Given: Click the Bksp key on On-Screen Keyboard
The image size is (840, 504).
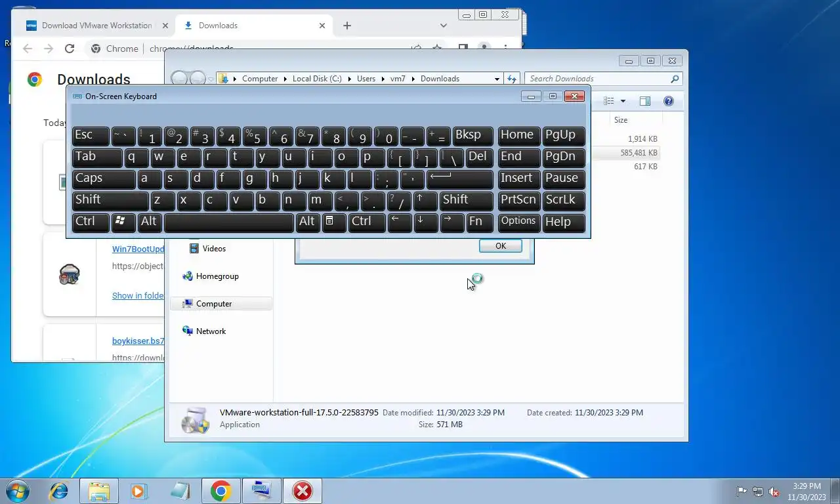Looking at the screenshot, I should point(473,135).
